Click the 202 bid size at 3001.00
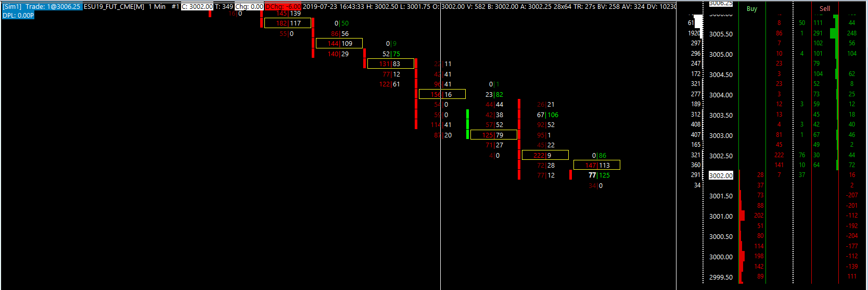The height and width of the screenshot is (290, 868). (759, 216)
